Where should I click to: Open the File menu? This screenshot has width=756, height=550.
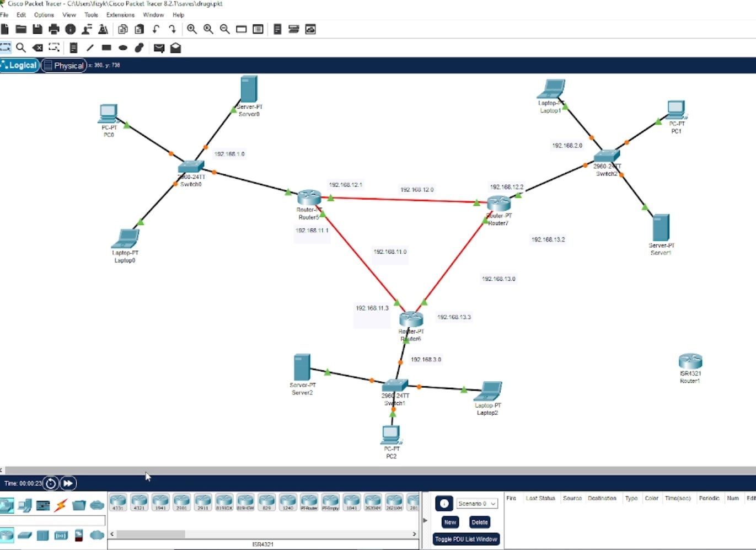pos(4,15)
